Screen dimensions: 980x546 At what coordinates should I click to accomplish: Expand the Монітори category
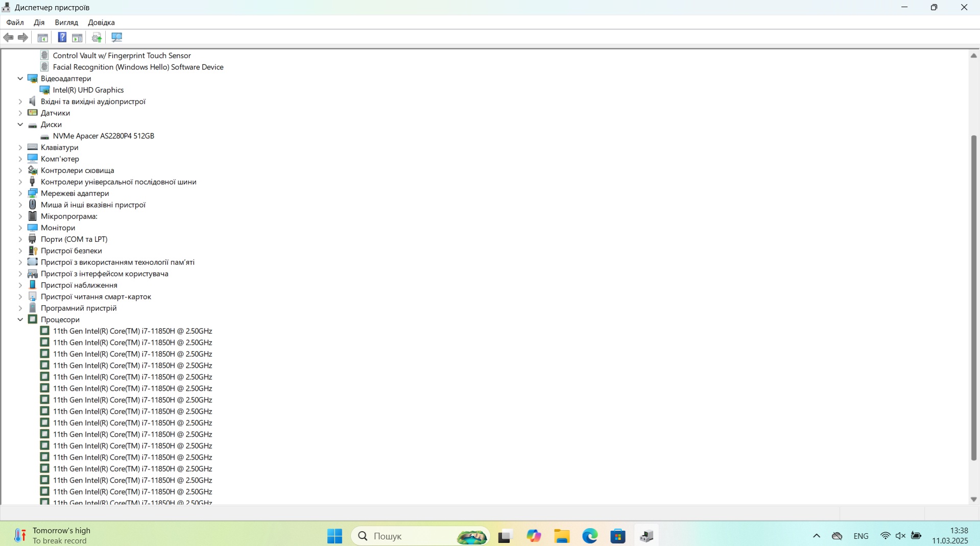coord(20,228)
